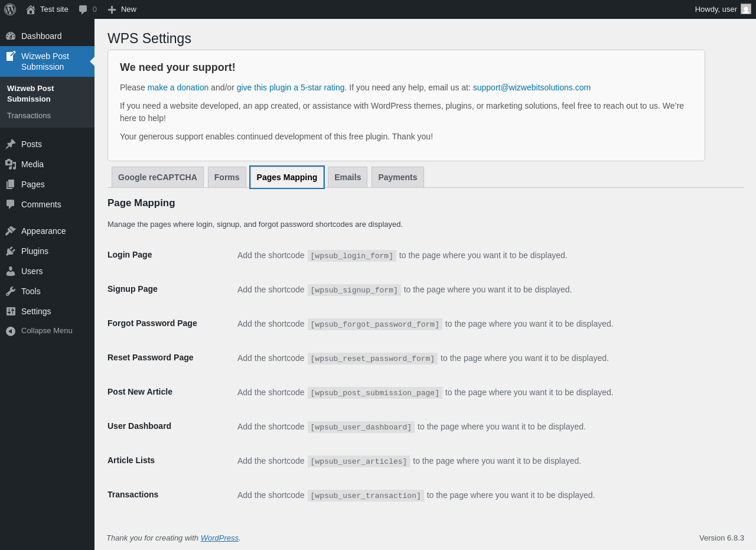
Task: Click the plus New icon in admin bar
Action: (x=112, y=9)
